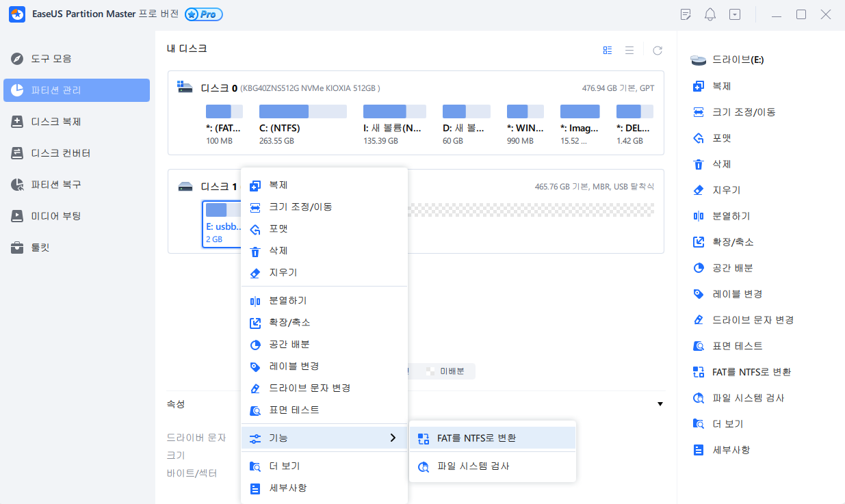Select 디스크 복제 in the sidebar

76,122
